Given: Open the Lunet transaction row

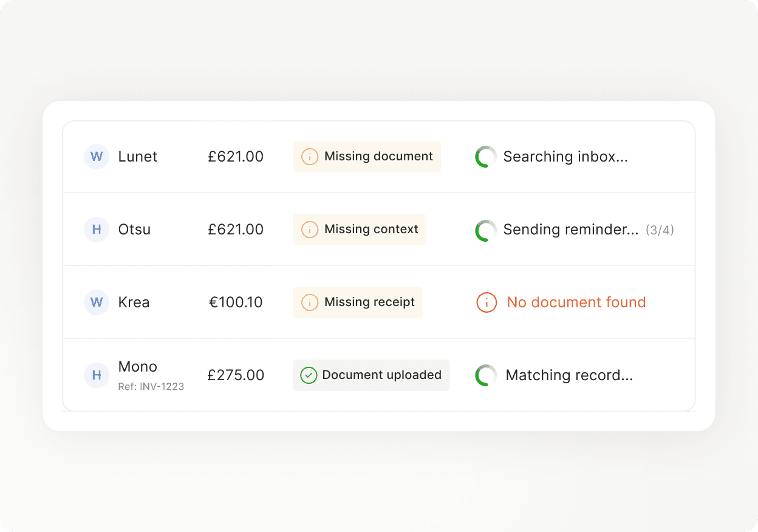Looking at the screenshot, I should click(378, 157).
